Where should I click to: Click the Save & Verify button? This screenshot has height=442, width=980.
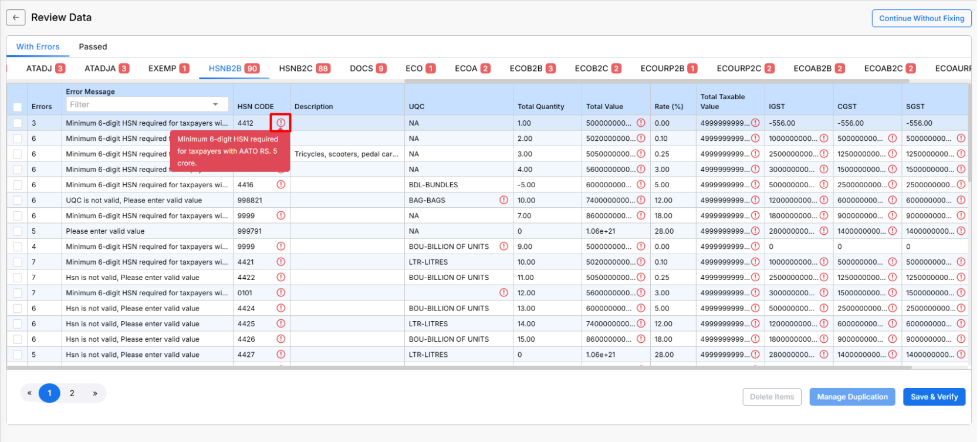934,397
